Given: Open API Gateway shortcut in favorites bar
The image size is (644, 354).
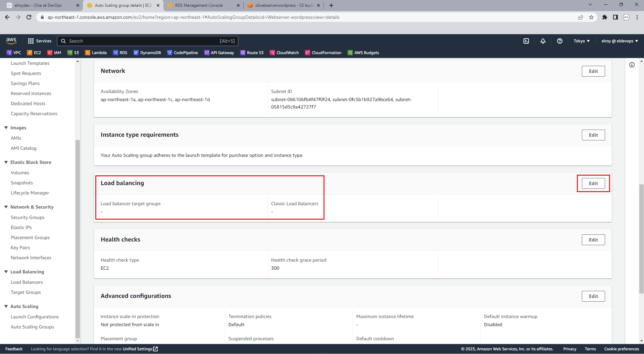Looking at the screenshot, I should pyautogui.click(x=219, y=53).
